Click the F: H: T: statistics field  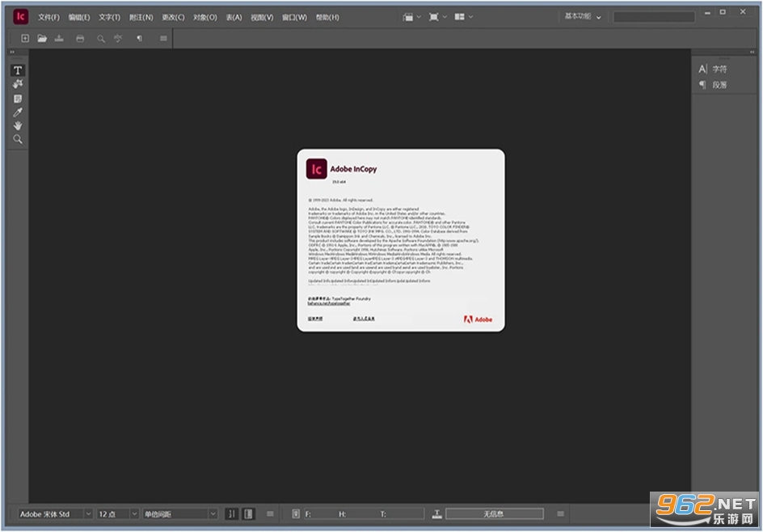pyautogui.click(x=364, y=514)
